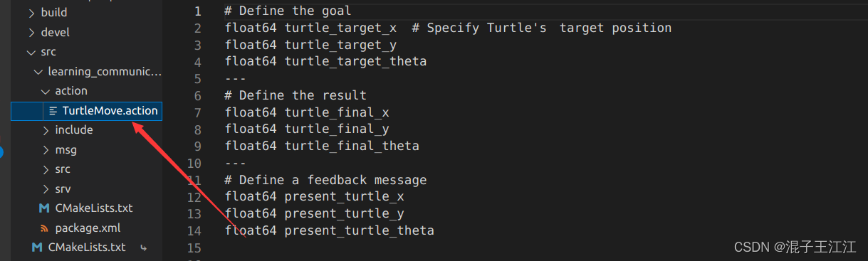Expand the nested src folder under package
This screenshot has height=261, width=868.
pyautogui.click(x=56, y=169)
